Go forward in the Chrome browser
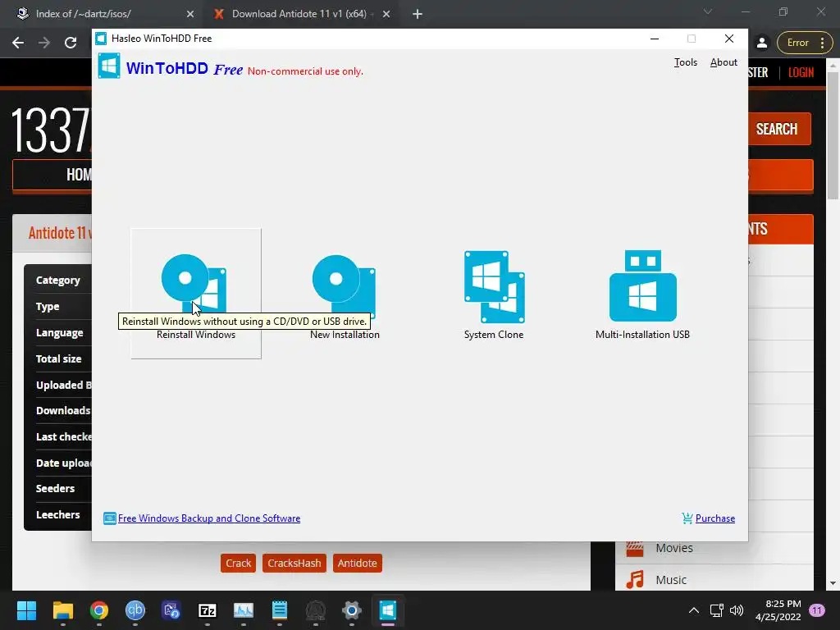This screenshot has height=630, width=840. click(x=44, y=43)
